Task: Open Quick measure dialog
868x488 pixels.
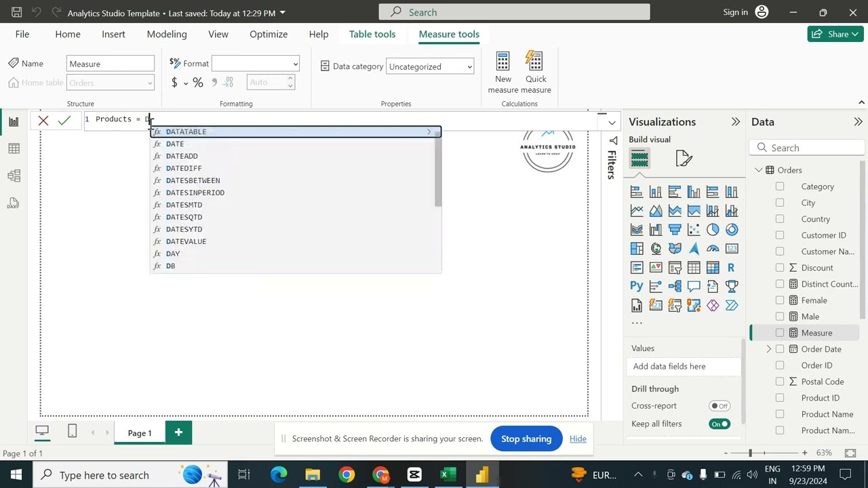Action: tap(536, 73)
